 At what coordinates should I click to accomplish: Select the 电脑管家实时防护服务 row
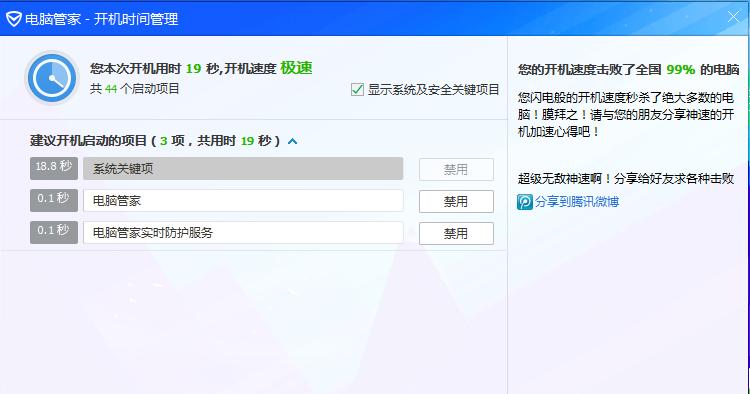[243, 233]
